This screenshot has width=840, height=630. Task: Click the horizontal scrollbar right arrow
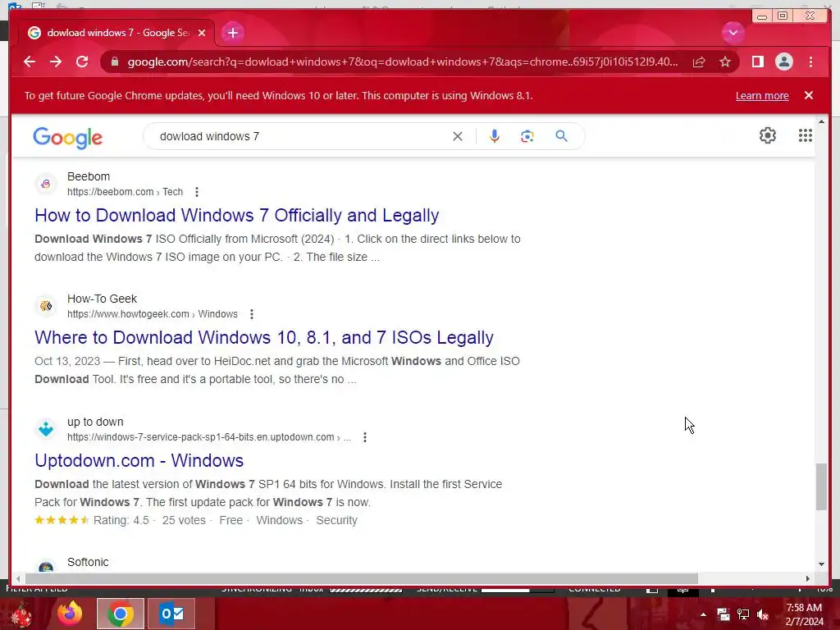(x=808, y=578)
